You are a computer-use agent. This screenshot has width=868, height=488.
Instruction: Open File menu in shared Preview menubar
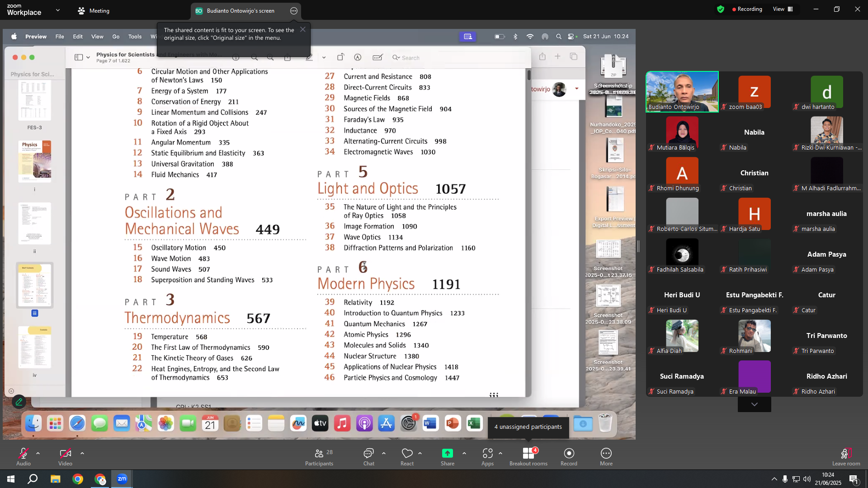[x=60, y=37]
